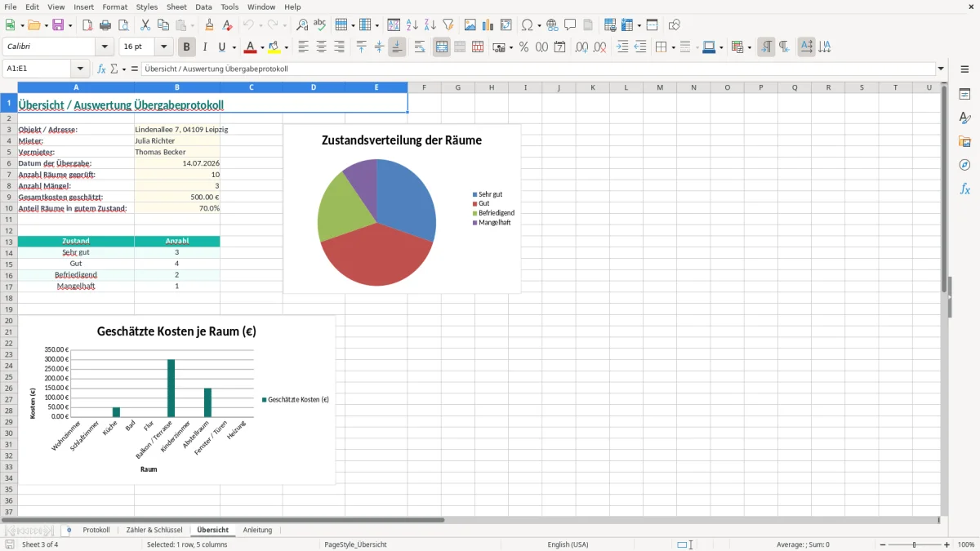Open the Calibri font name dropdown
The height and width of the screenshot is (551, 980).
[x=105, y=47]
